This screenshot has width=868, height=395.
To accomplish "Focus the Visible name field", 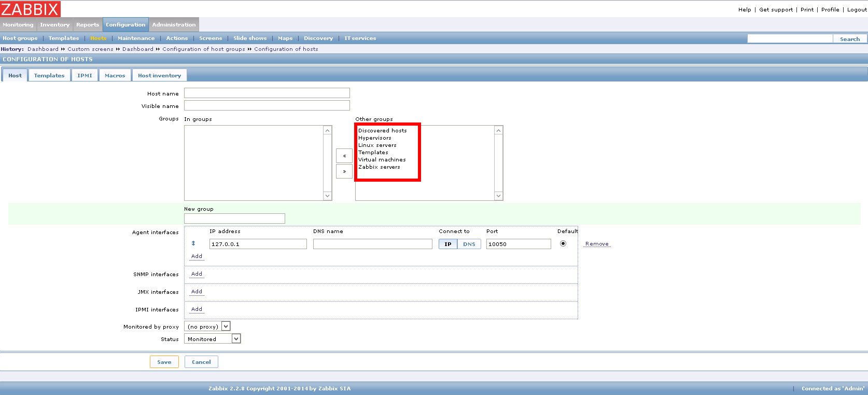I will [x=267, y=105].
